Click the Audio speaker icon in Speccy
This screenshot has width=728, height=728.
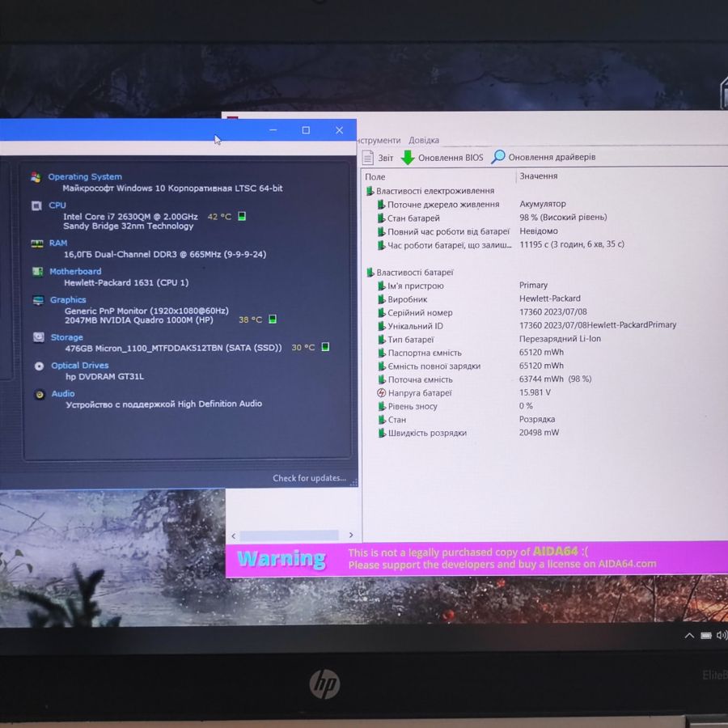click(x=40, y=394)
